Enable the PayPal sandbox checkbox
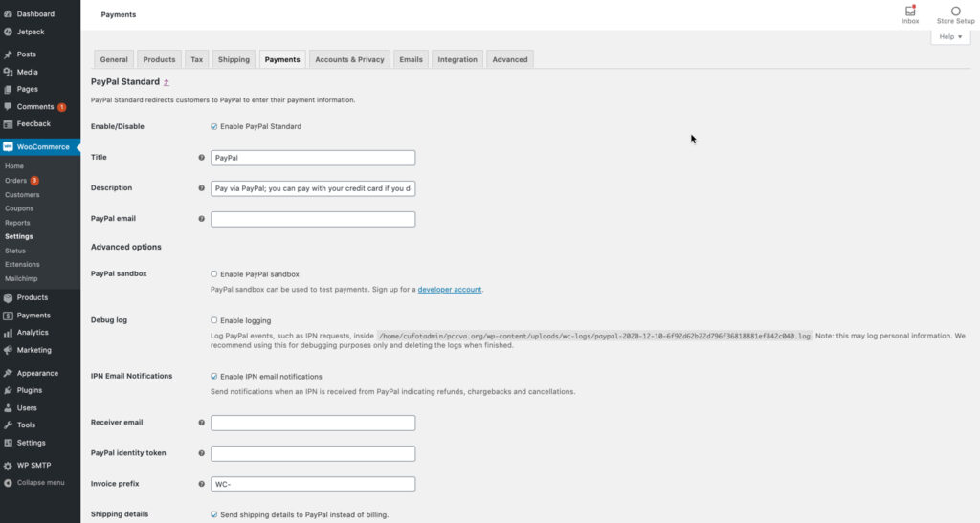 pos(213,273)
